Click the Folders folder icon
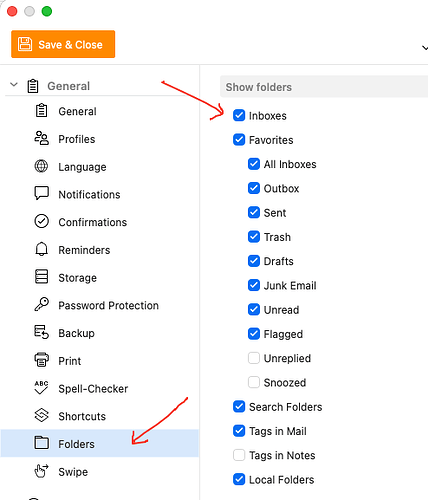The image size is (428, 500). click(x=41, y=443)
